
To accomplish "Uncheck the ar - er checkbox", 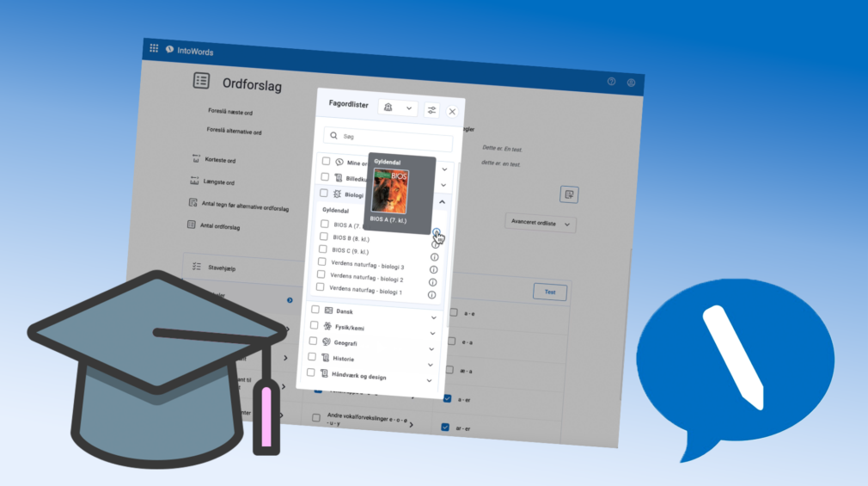I will click(445, 428).
